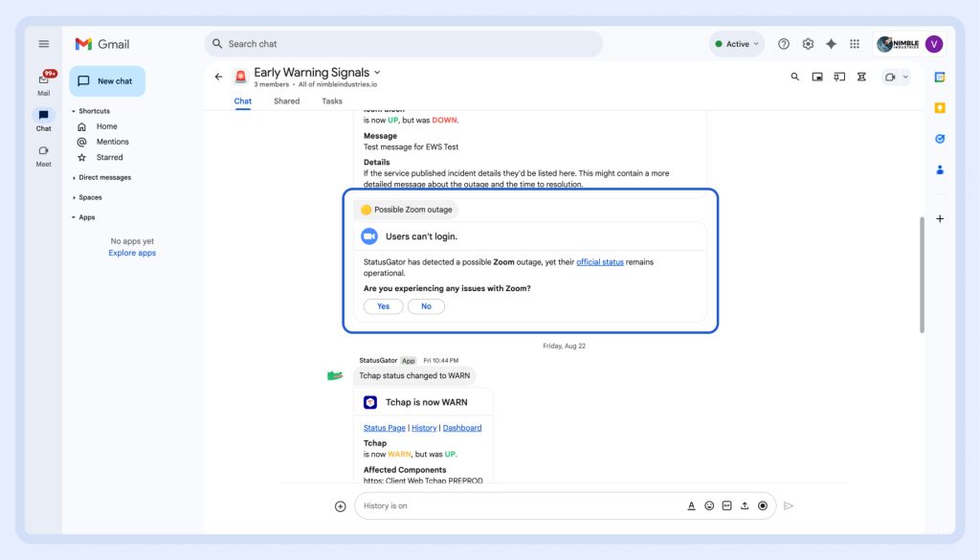
Task: Open the official status link
Action: click(x=600, y=261)
